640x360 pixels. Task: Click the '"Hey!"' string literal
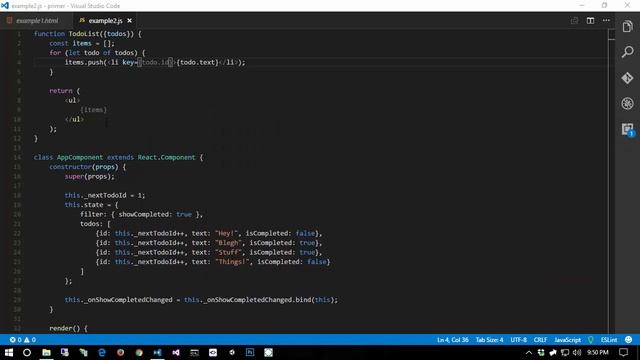coord(226,233)
